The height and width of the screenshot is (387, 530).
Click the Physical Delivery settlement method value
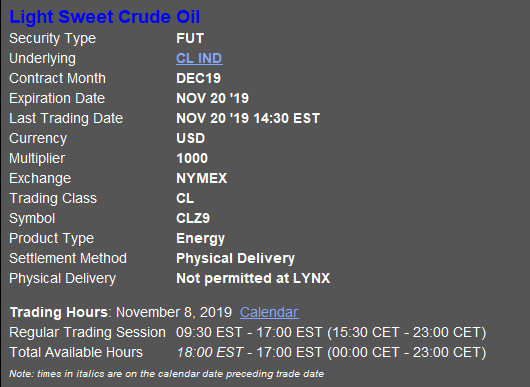click(x=235, y=259)
